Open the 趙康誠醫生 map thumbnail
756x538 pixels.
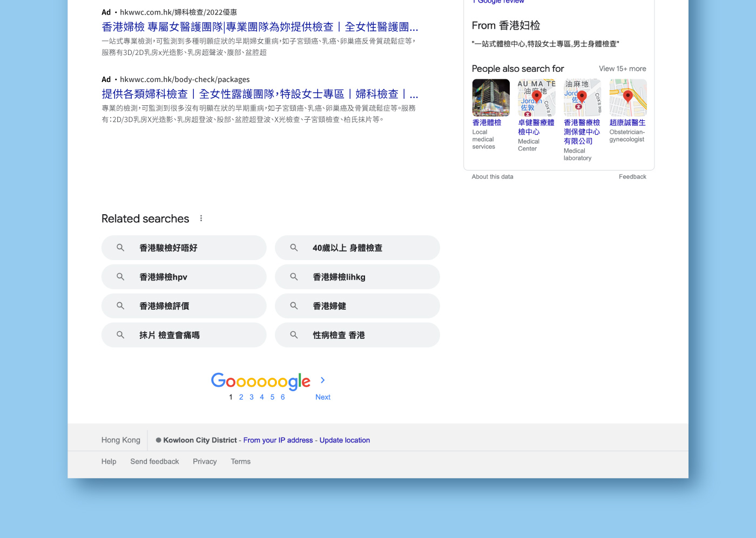pyautogui.click(x=628, y=98)
